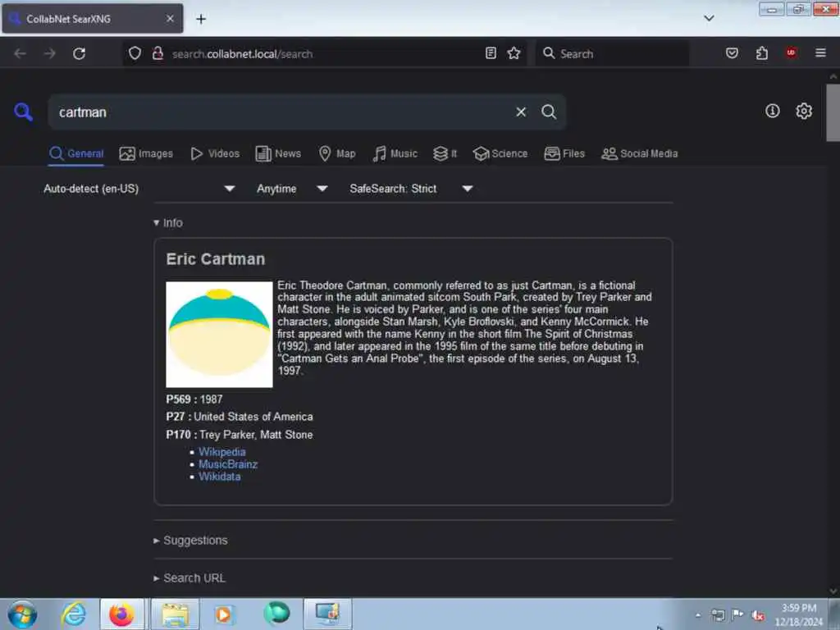
Task: Show hidden system tray icons arrow
Action: click(697, 615)
